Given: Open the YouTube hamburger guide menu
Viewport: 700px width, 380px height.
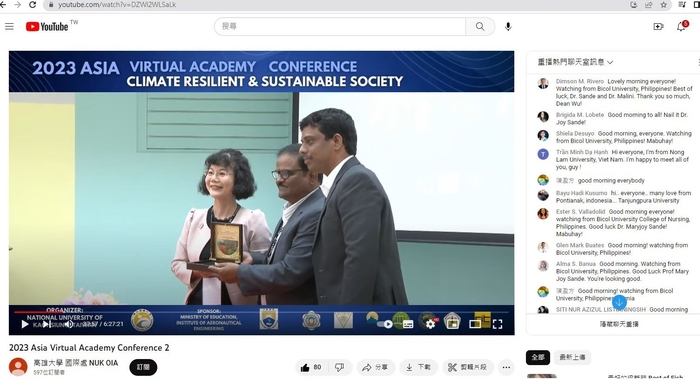Looking at the screenshot, I should pos(9,26).
